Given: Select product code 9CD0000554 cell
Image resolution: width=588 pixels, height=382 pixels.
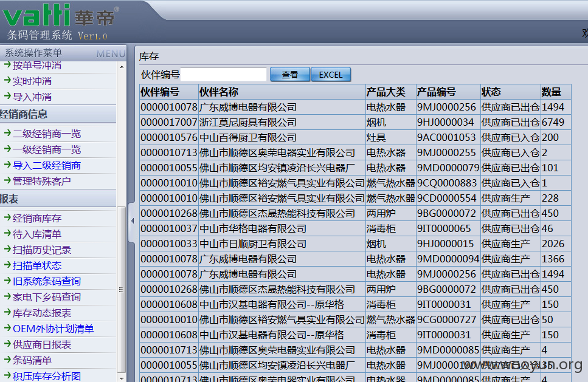Looking at the screenshot, I should pos(448,198).
